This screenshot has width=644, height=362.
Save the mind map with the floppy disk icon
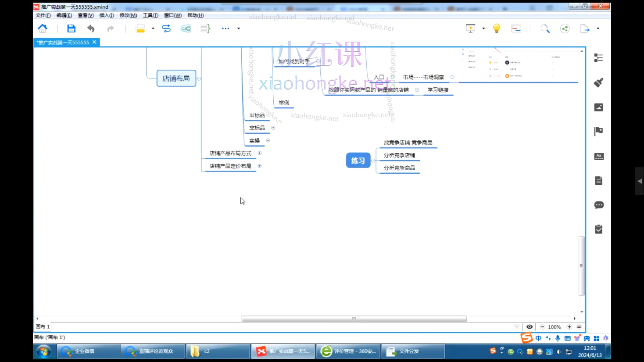[71, 29]
